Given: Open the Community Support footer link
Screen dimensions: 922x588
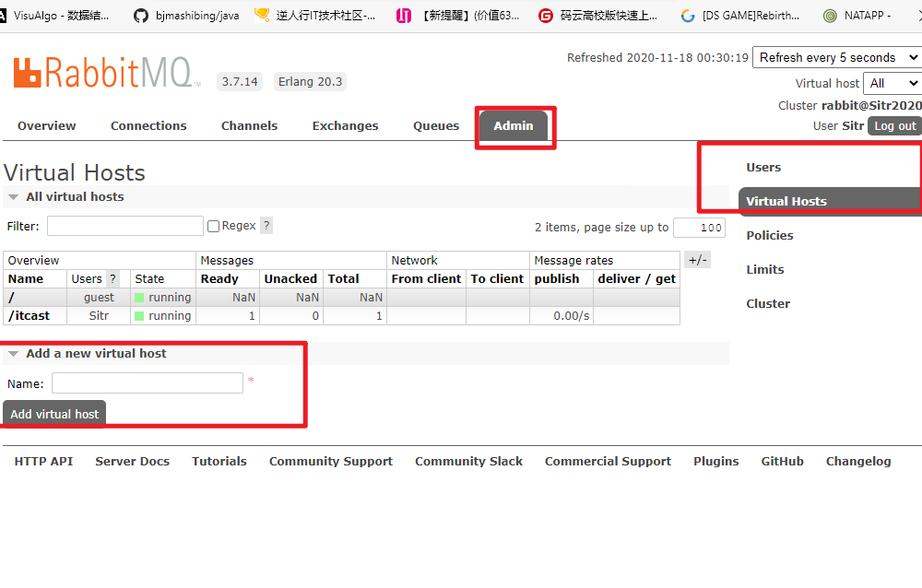Looking at the screenshot, I should [331, 462].
